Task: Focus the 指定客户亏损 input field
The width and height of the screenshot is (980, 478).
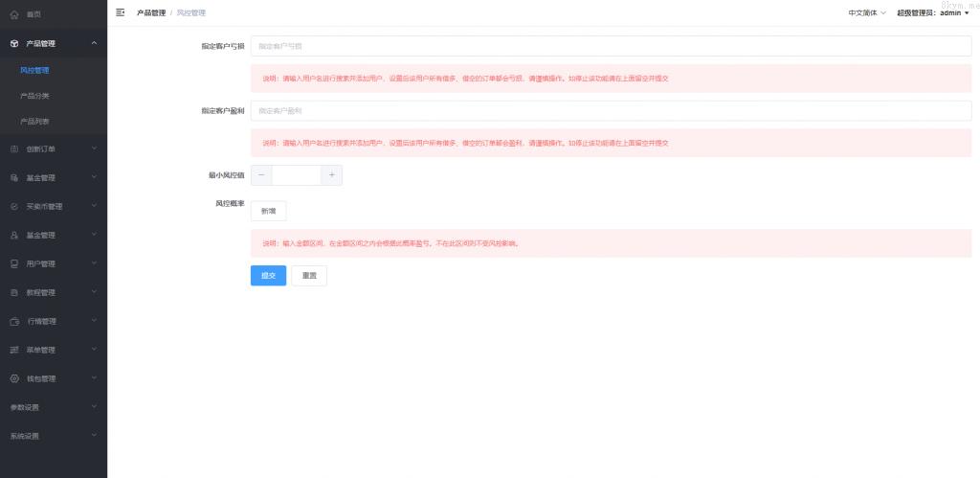Action: point(610,46)
